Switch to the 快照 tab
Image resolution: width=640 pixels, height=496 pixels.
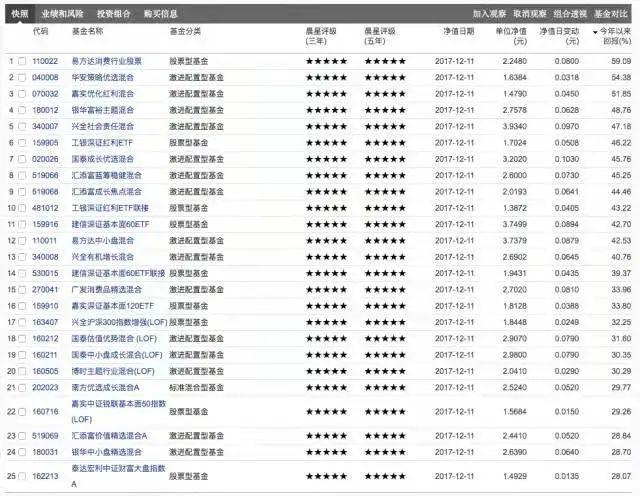[x=20, y=14]
